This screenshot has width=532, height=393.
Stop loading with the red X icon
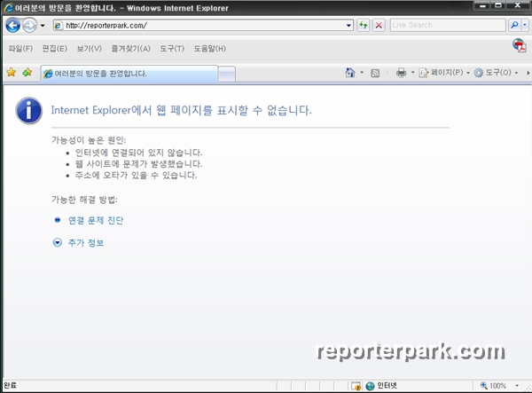point(379,25)
